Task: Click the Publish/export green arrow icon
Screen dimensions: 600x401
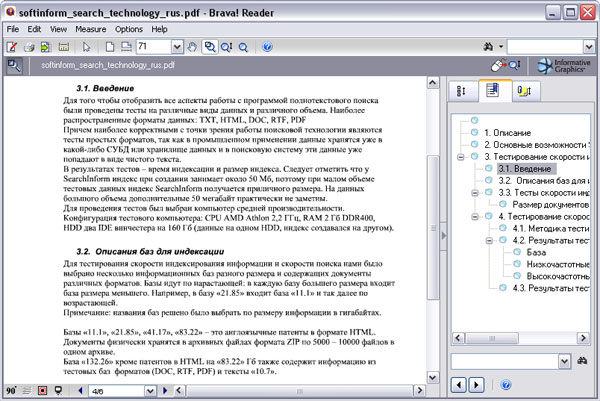Action: tap(46, 47)
